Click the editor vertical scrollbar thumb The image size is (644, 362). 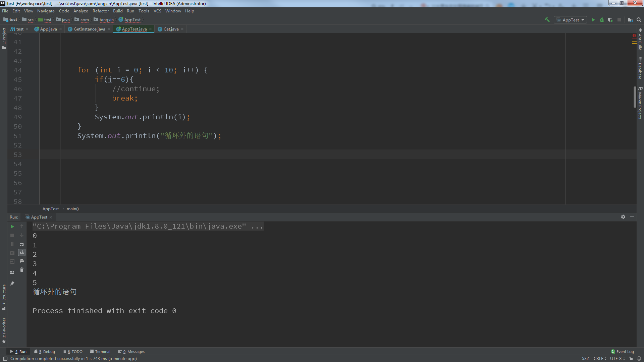pyautogui.click(x=635, y=97)
